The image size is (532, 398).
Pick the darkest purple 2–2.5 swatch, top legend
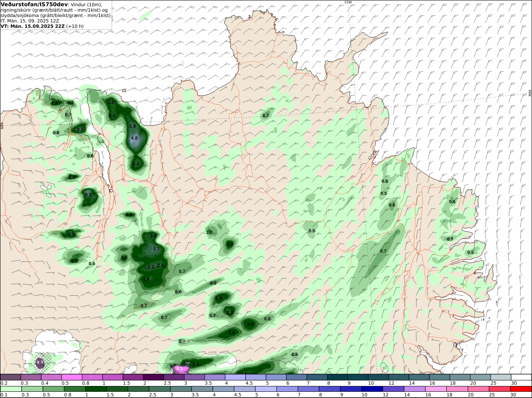coord(154,377)
